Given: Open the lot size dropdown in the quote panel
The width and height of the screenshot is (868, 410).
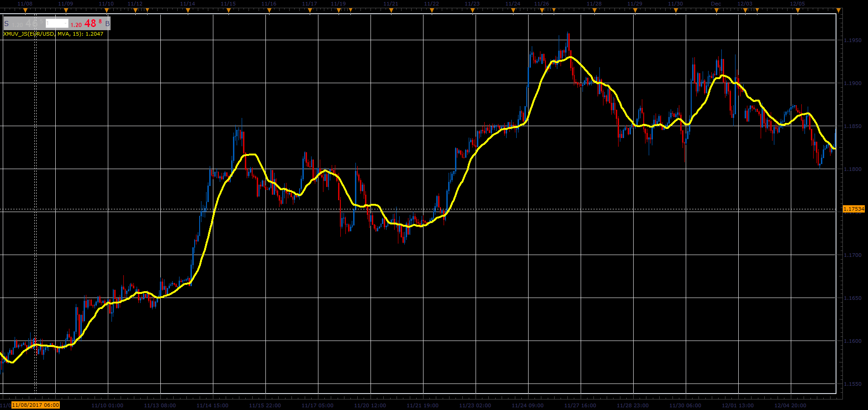Looking at the screenshot, I should (x=57, y=23).
